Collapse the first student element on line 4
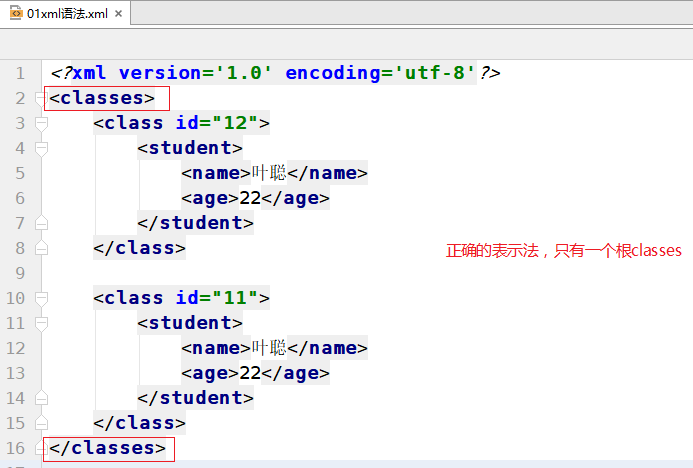This screenshot has height=468, width=693. coord(41,148)
